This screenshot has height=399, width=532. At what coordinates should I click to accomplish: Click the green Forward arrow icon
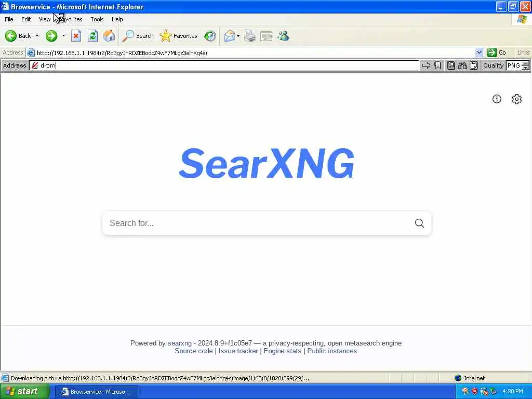[x=51, y=36]
